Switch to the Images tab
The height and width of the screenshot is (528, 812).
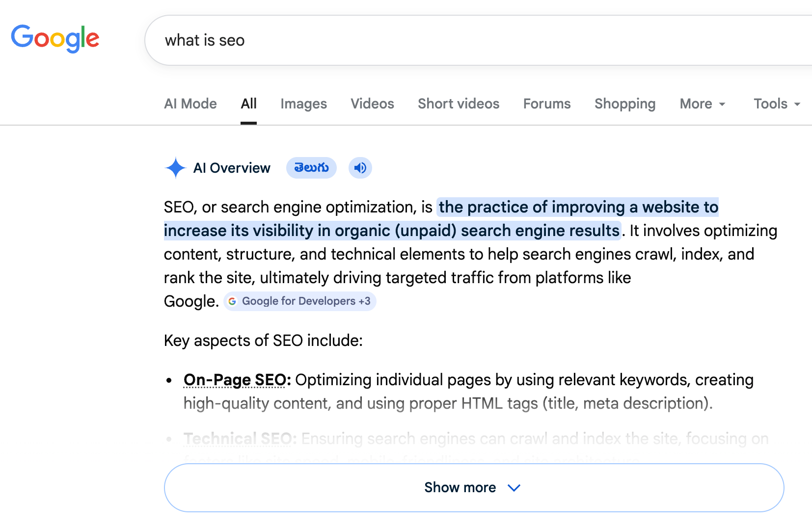[303, 104]
